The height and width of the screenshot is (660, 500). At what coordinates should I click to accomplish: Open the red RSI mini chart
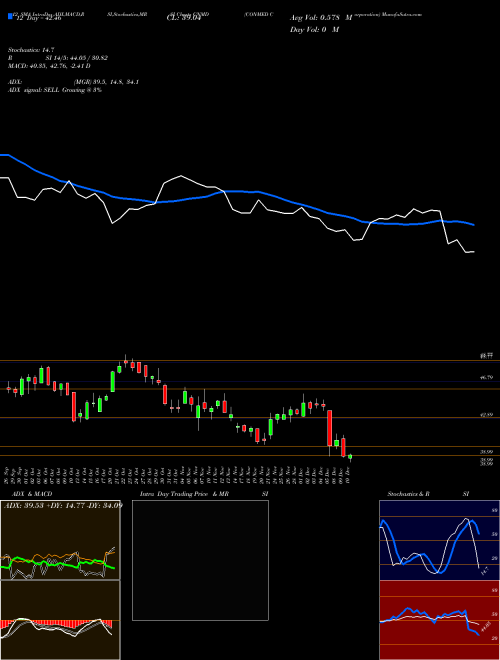tap(439, 620)
